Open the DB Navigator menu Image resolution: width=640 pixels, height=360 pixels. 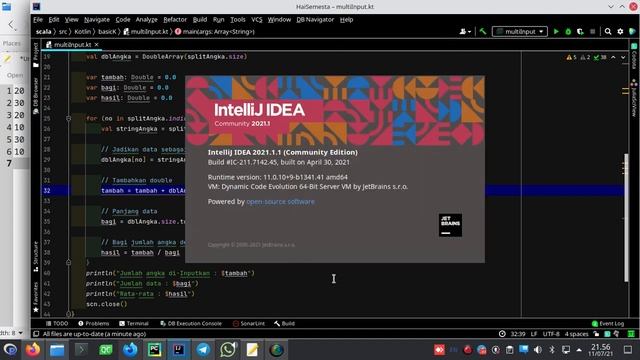[x=315, y=20]
